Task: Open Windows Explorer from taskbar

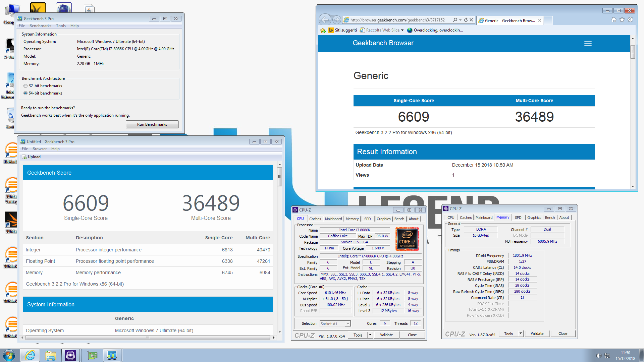Action: tap(51, 355)
